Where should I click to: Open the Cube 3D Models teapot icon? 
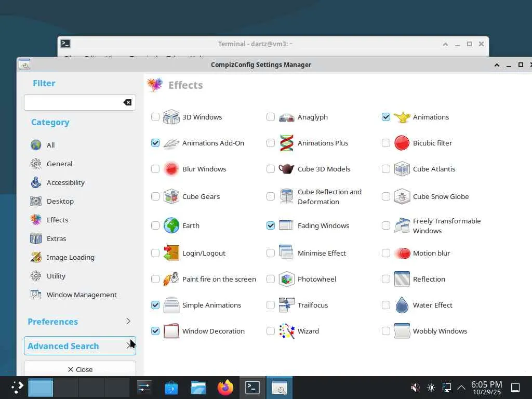pyautogui.click(x=286, y=169)
